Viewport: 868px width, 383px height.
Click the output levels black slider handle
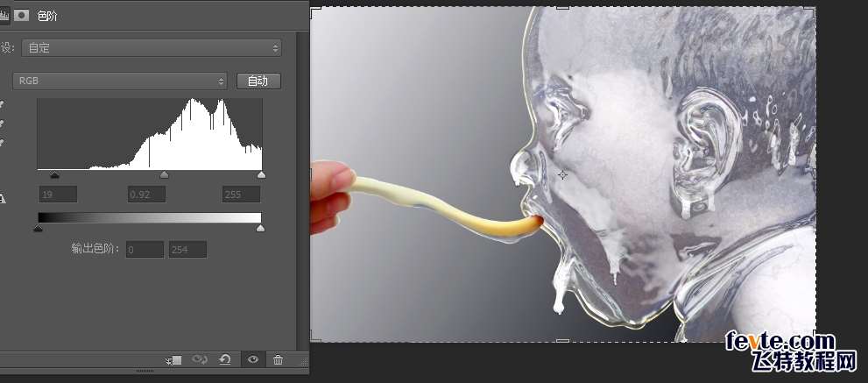point(38,229)
